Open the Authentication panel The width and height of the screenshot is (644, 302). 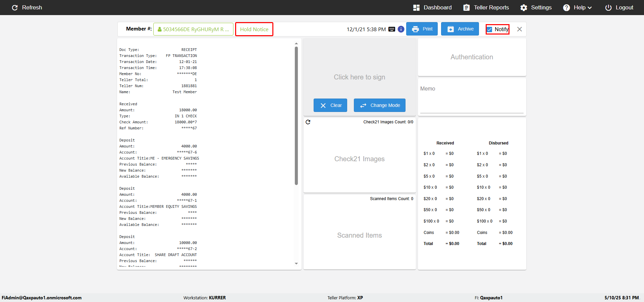[472, 57]
